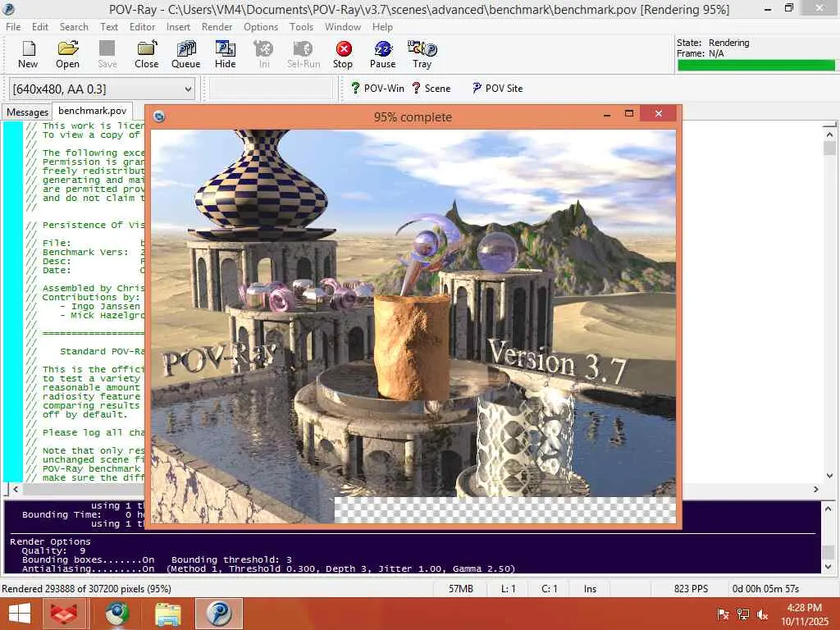Image resolution: width=840 pixels, height=630 pixels.
Task: Hide the render window with Hide icon
Action: tap(225, 55)
